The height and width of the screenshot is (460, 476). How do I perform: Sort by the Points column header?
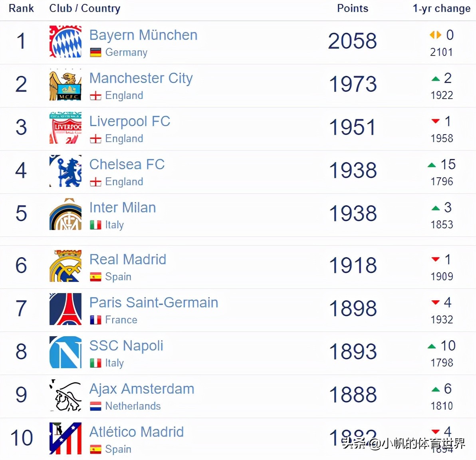tap(352, 8)
